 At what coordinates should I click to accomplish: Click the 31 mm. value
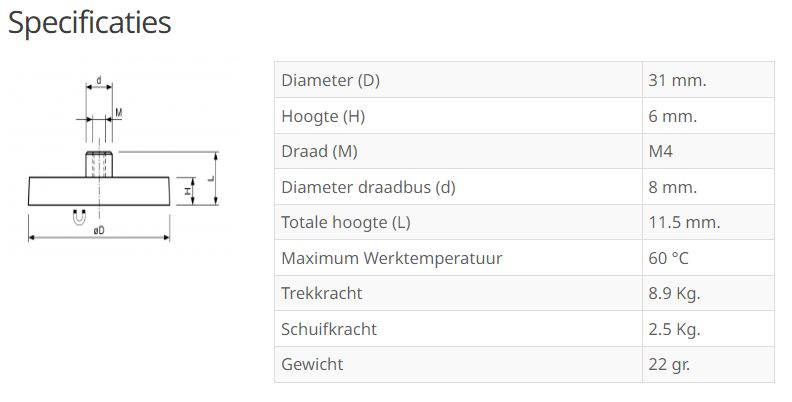pos(677,80)
